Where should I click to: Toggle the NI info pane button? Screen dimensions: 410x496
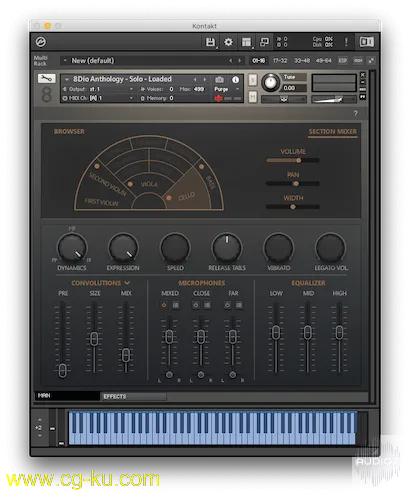coord(367,42)
